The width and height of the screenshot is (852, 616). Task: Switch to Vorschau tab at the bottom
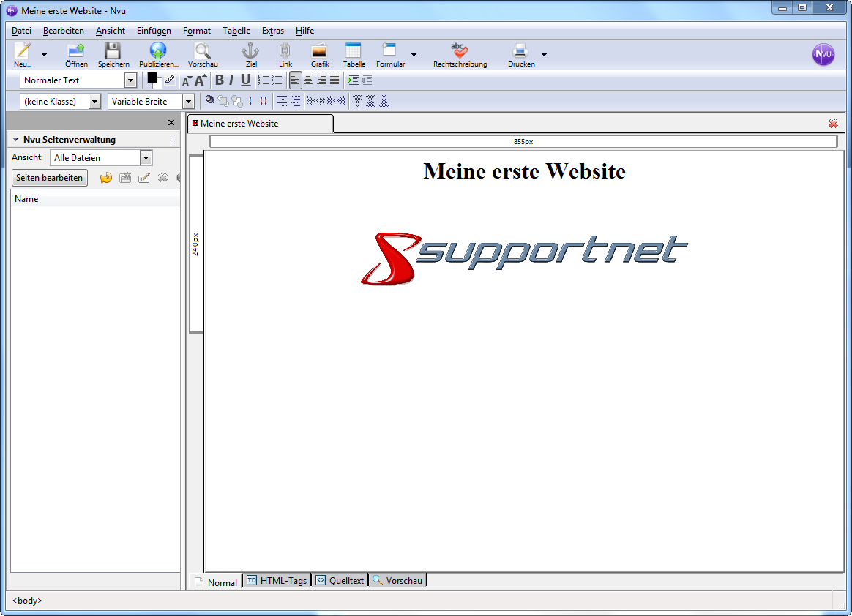397,581
